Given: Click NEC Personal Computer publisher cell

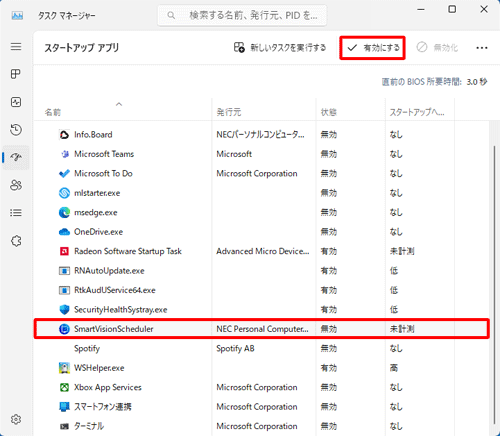Looking at the screenshot, I should coord(262,329).
